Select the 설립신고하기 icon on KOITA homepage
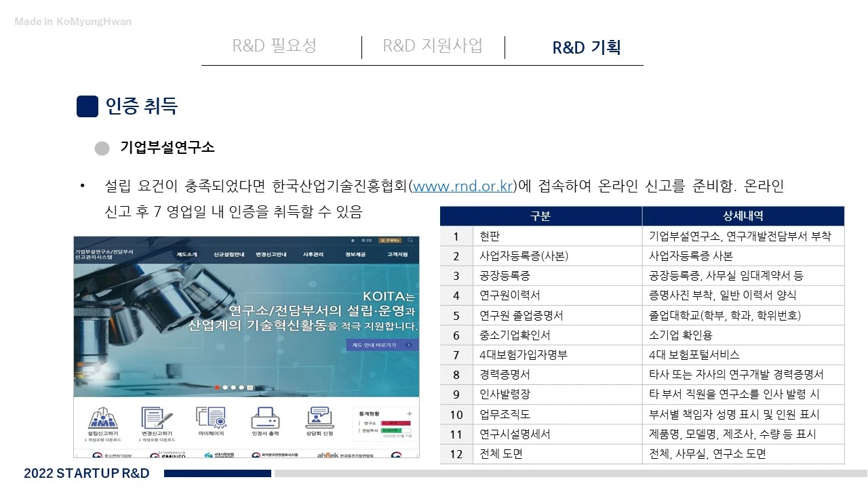868x488 pixels. pos(102,418)
